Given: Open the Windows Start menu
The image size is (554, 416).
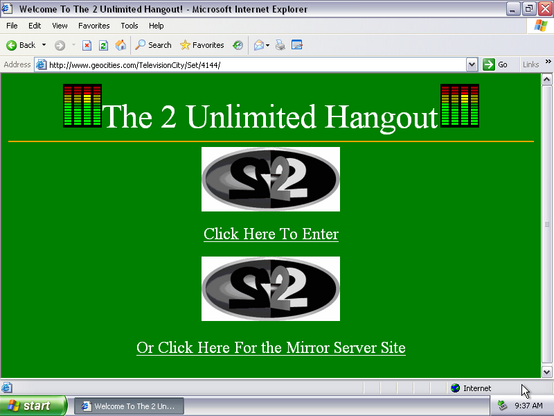Looking at the screenshot, I should click(x=33, y=406).
